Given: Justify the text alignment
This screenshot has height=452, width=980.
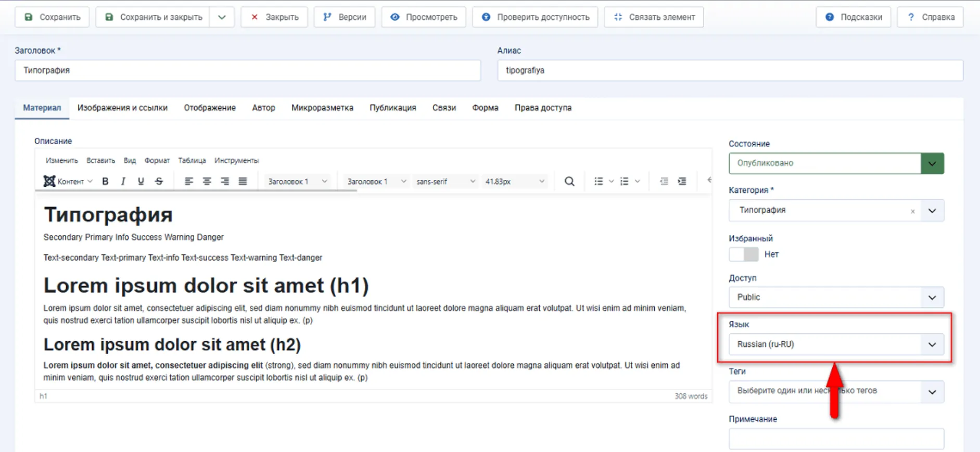Looking at the screenshot, I should point(243,181).
